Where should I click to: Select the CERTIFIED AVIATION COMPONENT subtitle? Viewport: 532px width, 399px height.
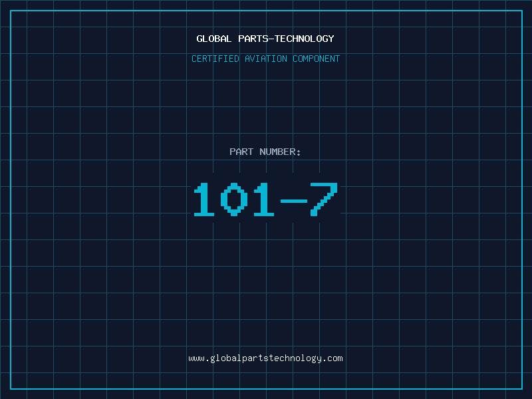pos(265,59)
